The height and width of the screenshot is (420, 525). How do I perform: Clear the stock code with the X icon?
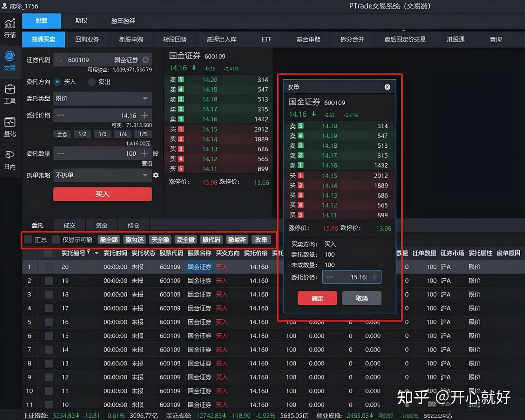145,59
